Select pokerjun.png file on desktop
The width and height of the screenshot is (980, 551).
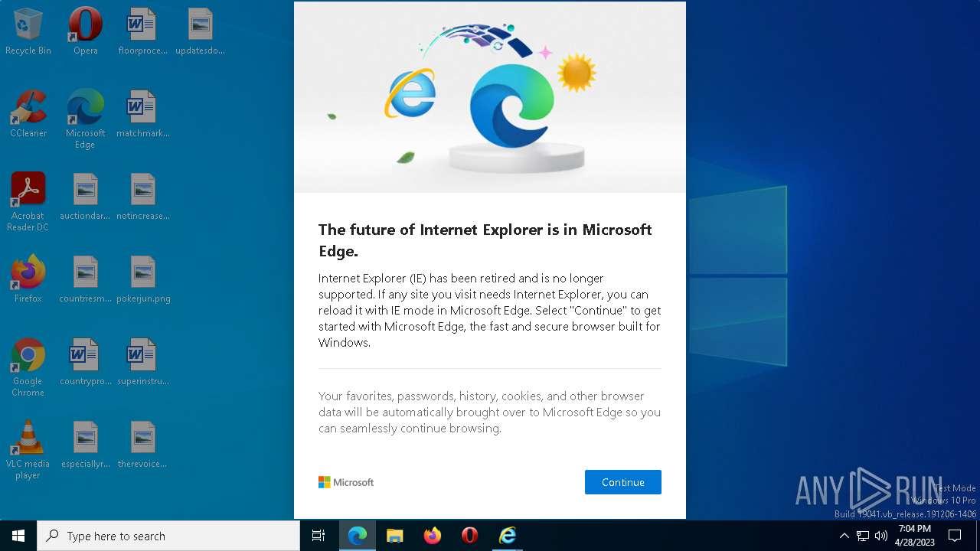pyautogui.click(x=142, y=279)
